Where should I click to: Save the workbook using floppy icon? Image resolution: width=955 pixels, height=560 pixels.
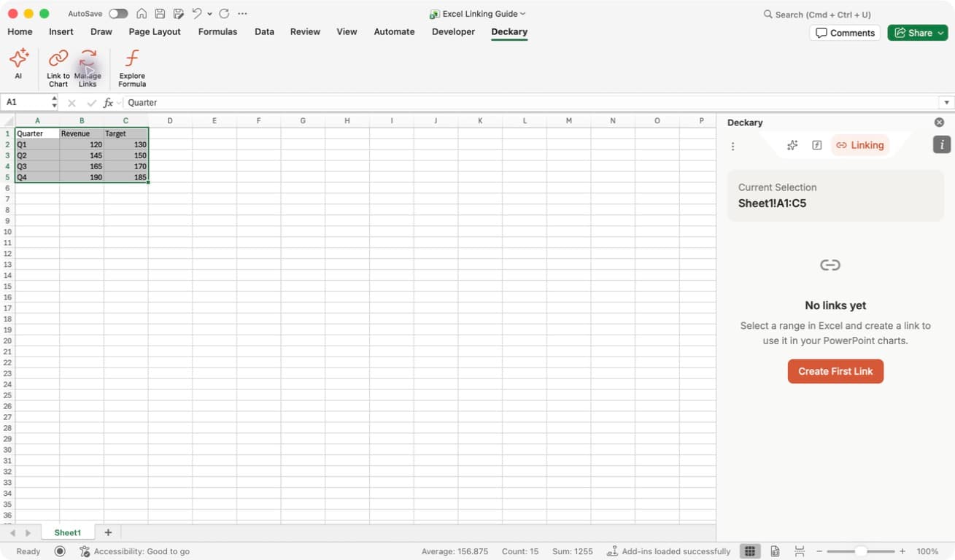tap(160, 14)
